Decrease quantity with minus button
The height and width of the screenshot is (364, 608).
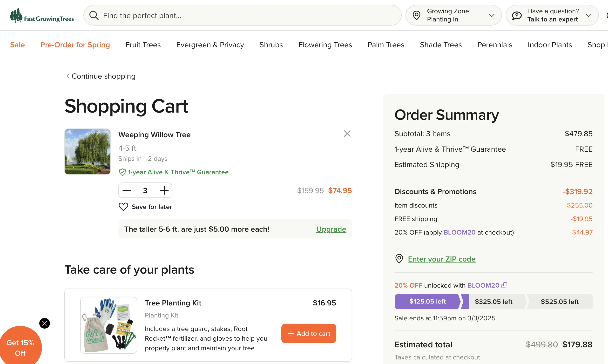point(127,191)
